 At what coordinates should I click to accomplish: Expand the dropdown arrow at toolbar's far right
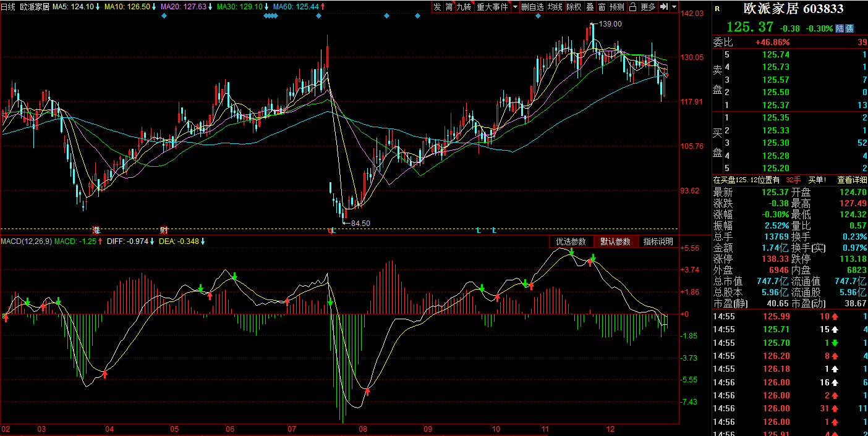click(x=674, y=7)
